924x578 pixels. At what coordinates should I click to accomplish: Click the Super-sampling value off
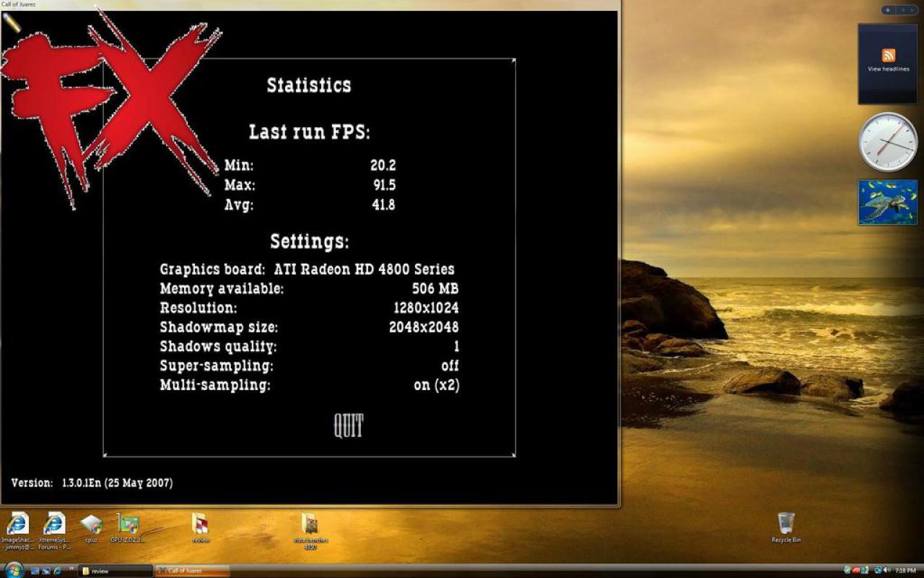tap(450, 366)
